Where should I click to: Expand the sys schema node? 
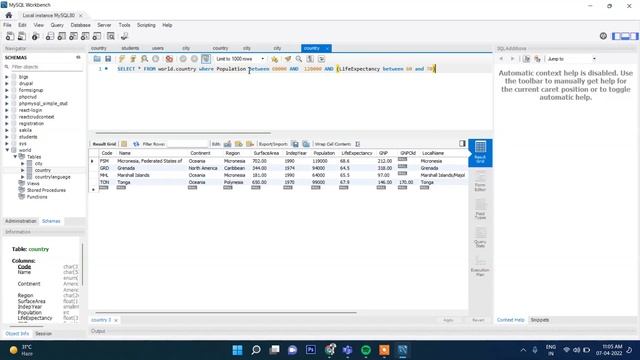coord(7,143)
